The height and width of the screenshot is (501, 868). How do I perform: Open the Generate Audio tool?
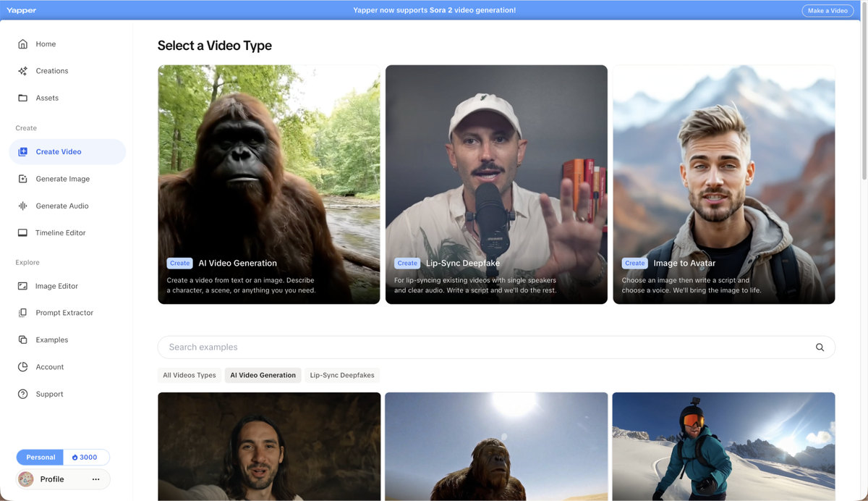[x=25, y=206]
